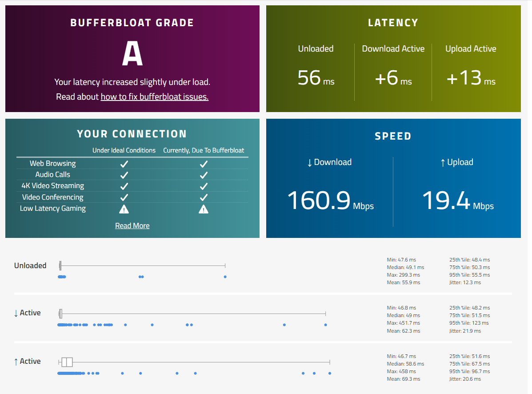Screen dimensions: 532x394
Task: Click the download speed 160.9 Mbps
Action: pos(331,201)
